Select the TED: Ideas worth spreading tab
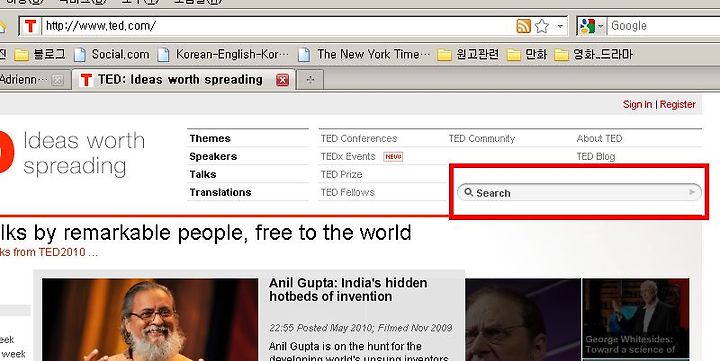 [x=184, y=80]
